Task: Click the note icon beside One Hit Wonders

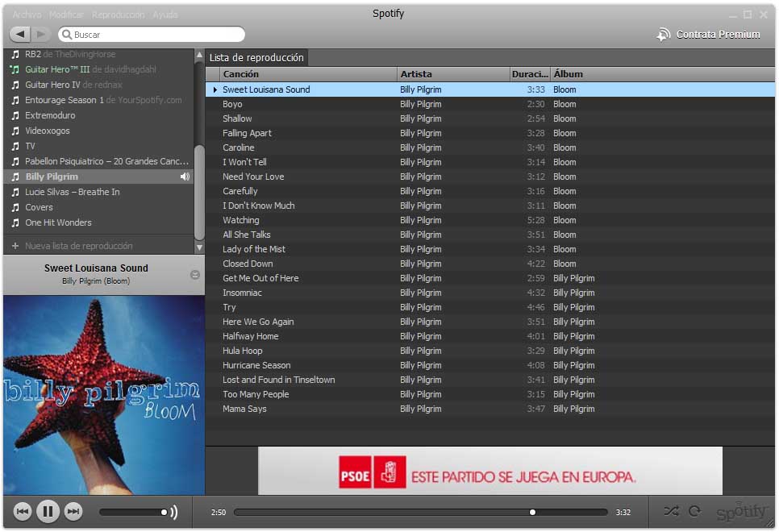Action: [x=15, y=222]
